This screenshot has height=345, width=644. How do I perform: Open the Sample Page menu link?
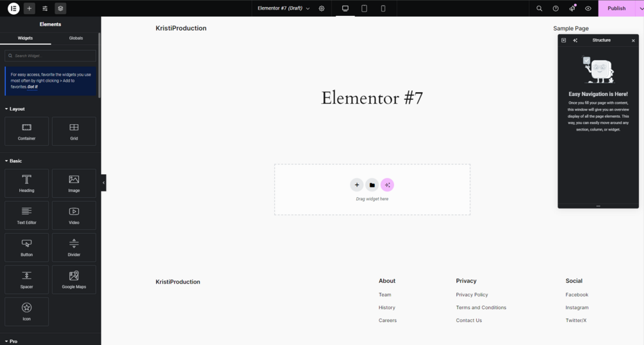[571, 28]
